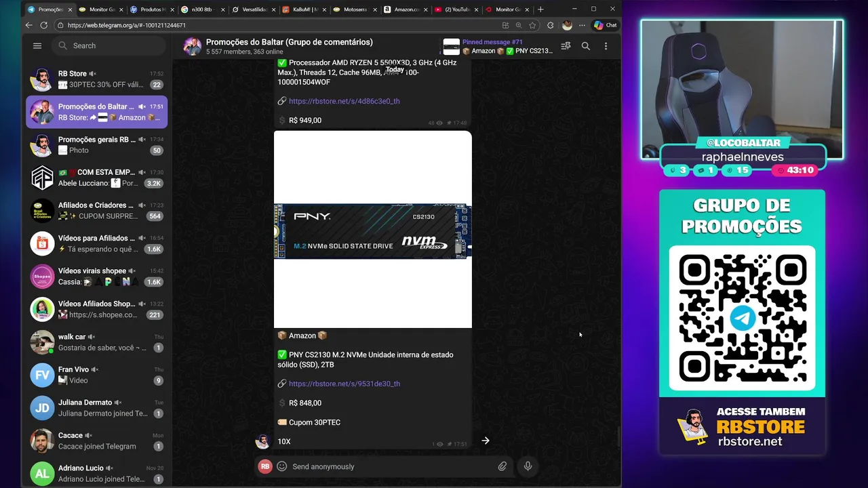Screen dimensions: 868x488
Task: Open the browser profile avatar
Action: tap(567, 25)
